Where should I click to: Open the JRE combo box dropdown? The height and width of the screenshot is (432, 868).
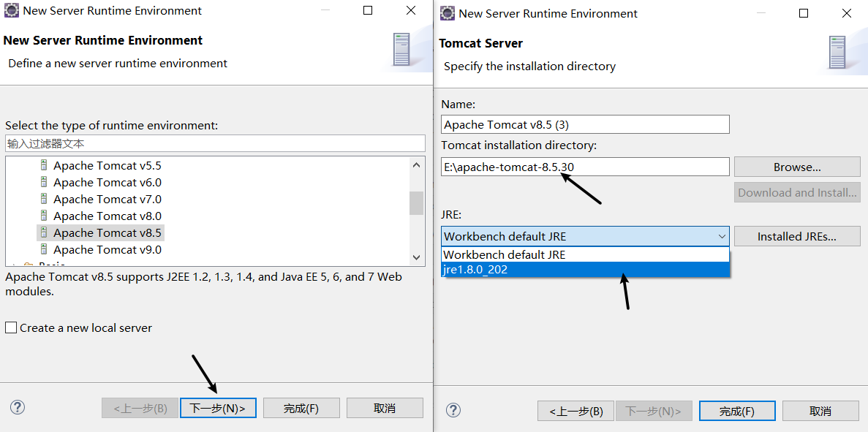(722, 236)
